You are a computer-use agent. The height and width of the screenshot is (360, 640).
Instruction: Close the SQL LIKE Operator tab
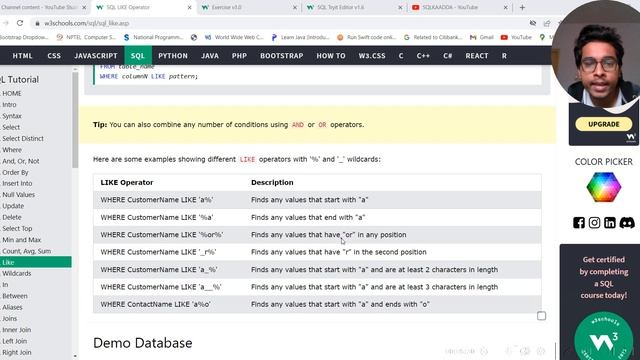click(189, 7)
